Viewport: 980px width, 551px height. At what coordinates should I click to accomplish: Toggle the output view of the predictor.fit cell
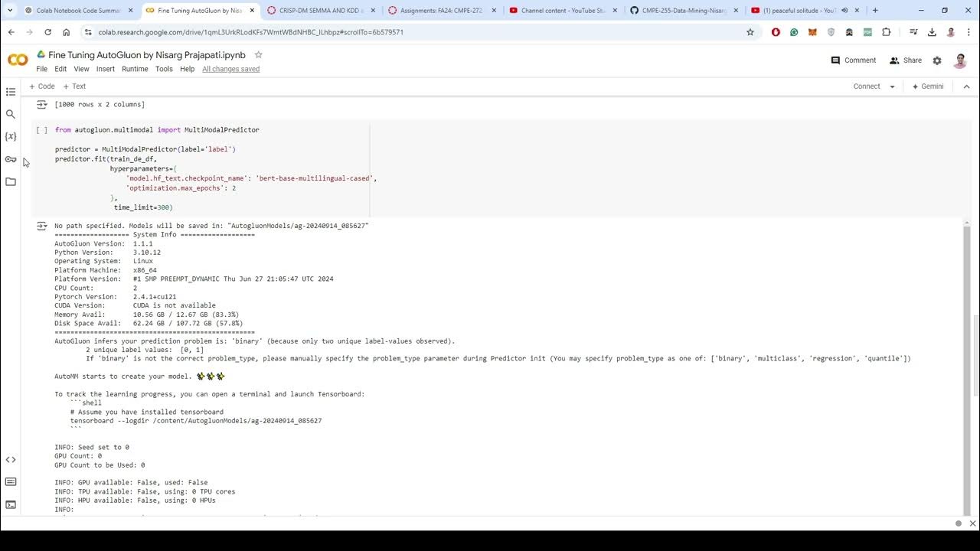click(x=42, y=226)
